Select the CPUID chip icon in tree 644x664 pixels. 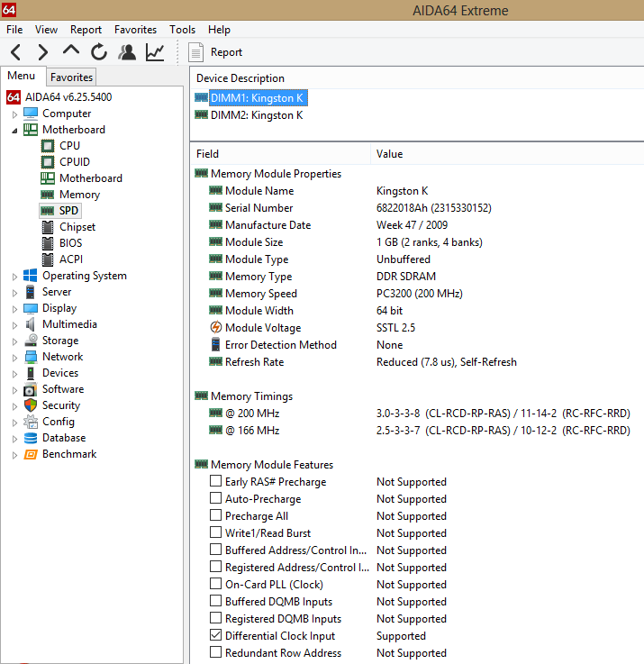pos(48,162)
